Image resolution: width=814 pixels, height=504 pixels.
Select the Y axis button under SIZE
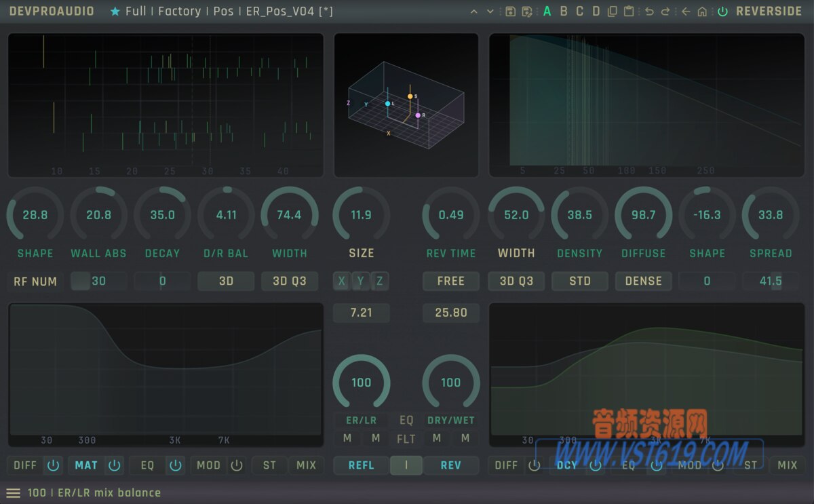pyautogui.click(x=361, y=281)
